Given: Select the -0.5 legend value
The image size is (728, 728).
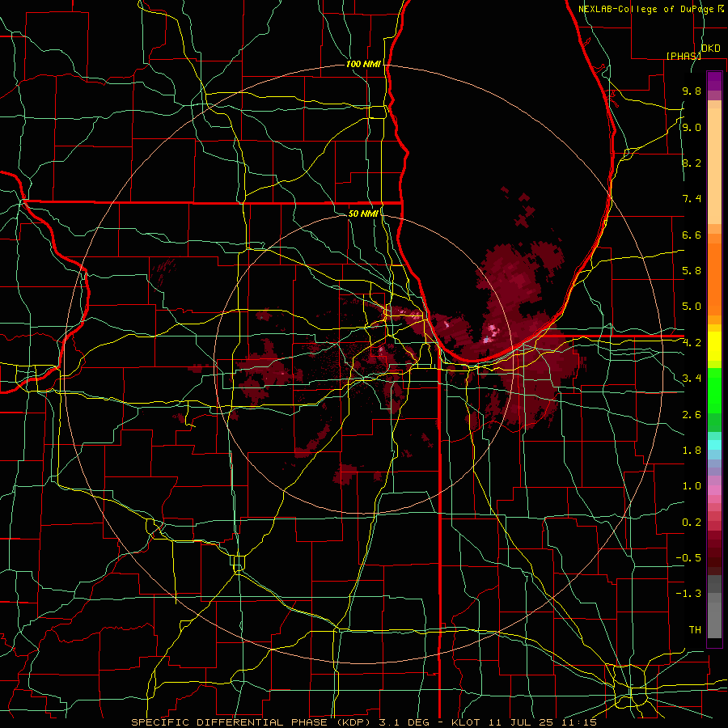Looking at the screenshot, I should point(688,558).
